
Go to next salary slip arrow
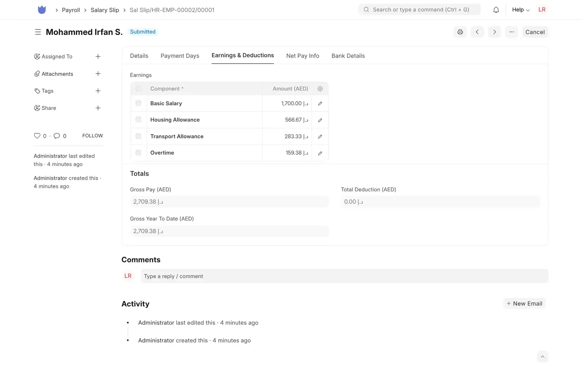coord(494,32)
